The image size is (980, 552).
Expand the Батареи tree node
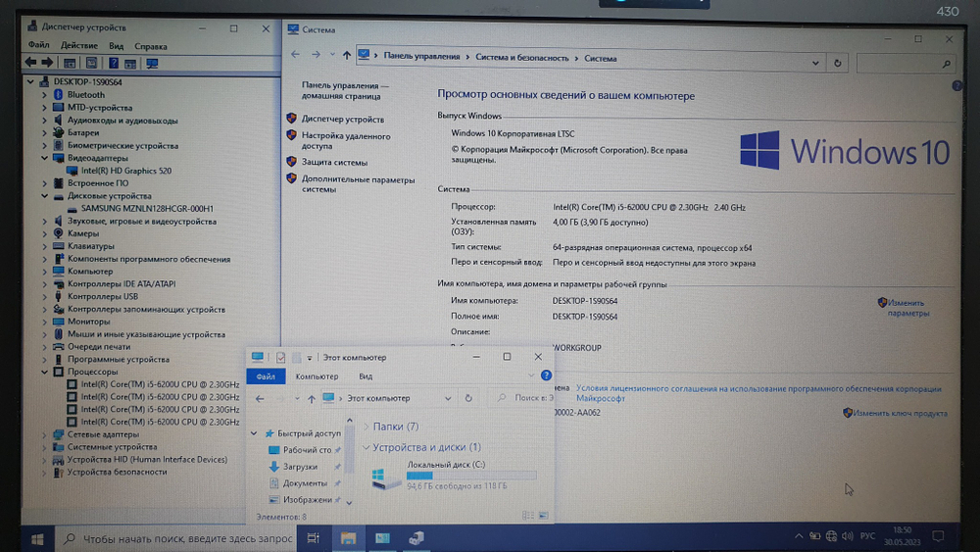click(44, 132)
